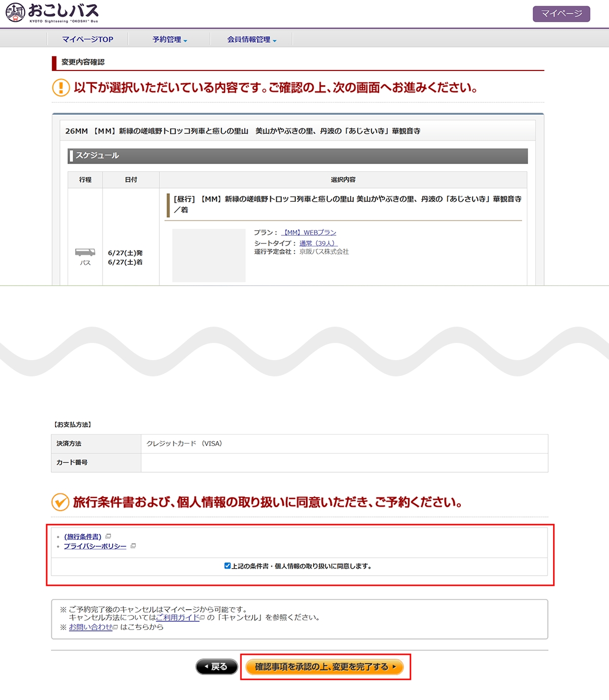
Task: Click 決済方法 row label
Action: tap(69, 443)
